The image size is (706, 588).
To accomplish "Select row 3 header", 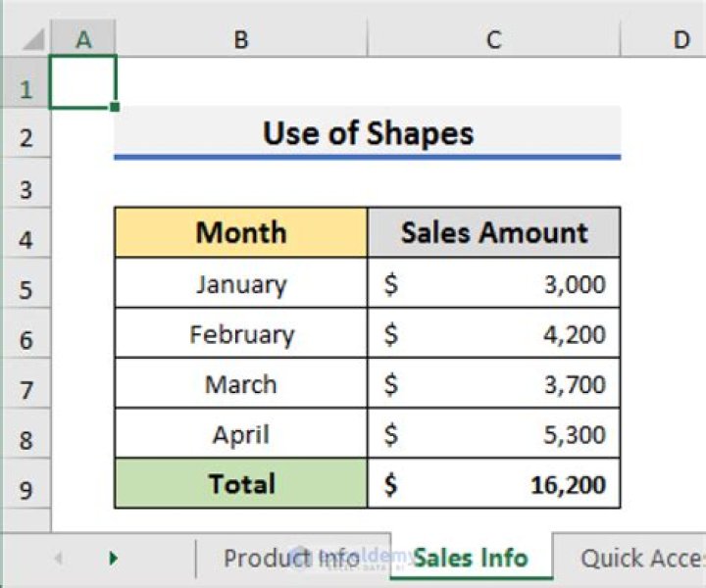I will point(25,182).
